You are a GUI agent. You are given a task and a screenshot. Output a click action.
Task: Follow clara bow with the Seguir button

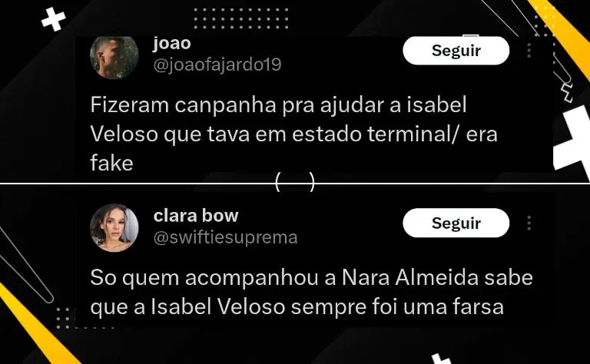pos(456,223)
